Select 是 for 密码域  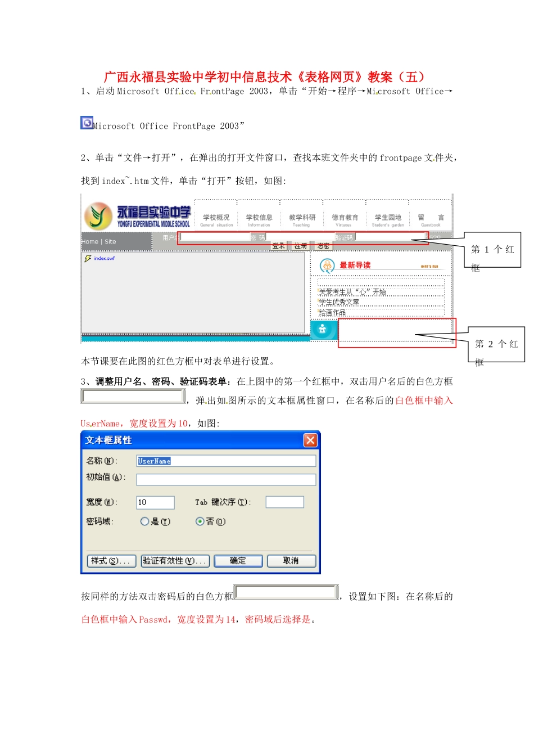pos(144,521)
